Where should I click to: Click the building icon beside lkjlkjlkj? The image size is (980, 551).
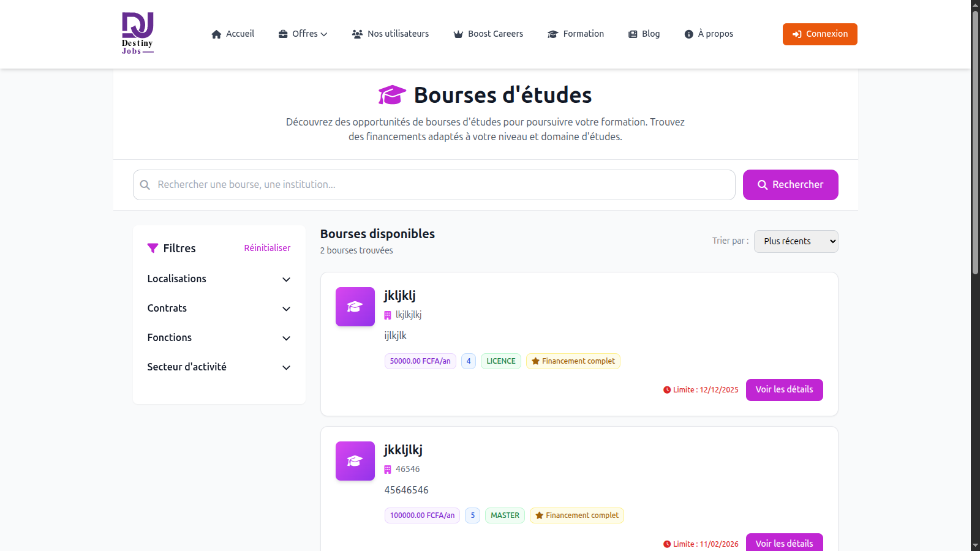(x=388, y=315)
